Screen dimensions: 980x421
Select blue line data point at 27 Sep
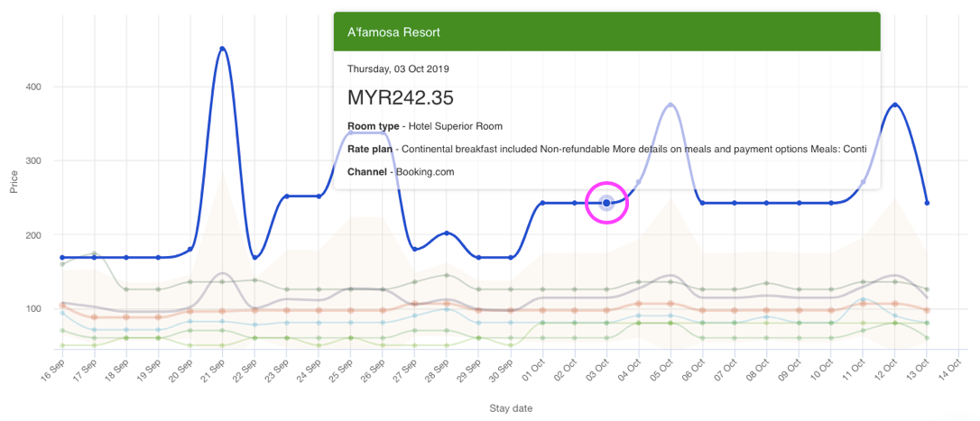tap(414, 249)
